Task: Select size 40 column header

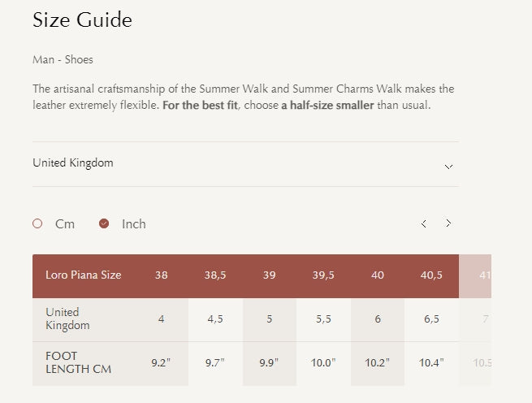Action: click(x=378, y=275)
